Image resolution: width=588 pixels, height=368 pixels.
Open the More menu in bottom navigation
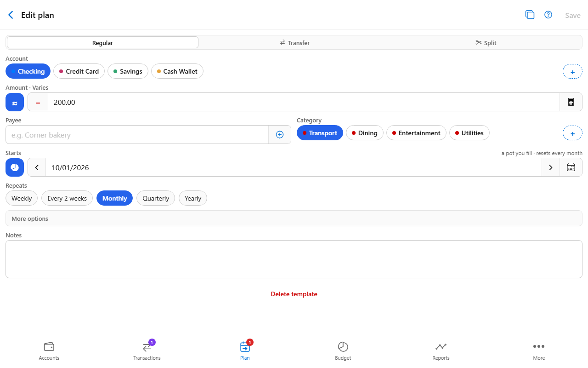click(x=539, y=351)
